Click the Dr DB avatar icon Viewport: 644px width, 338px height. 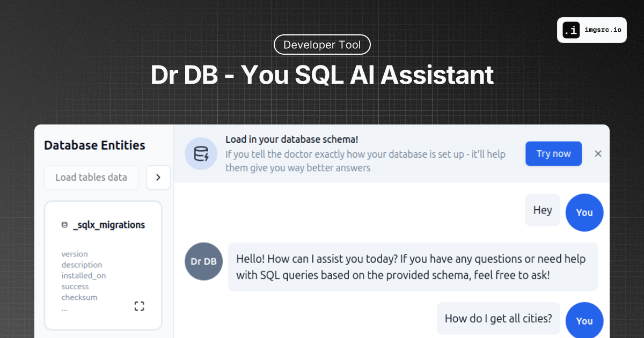203,261
